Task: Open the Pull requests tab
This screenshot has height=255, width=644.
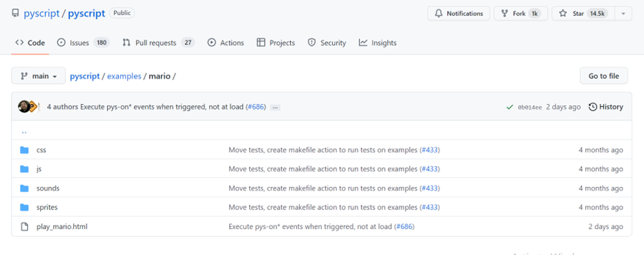Action: [x=158, y=43]
